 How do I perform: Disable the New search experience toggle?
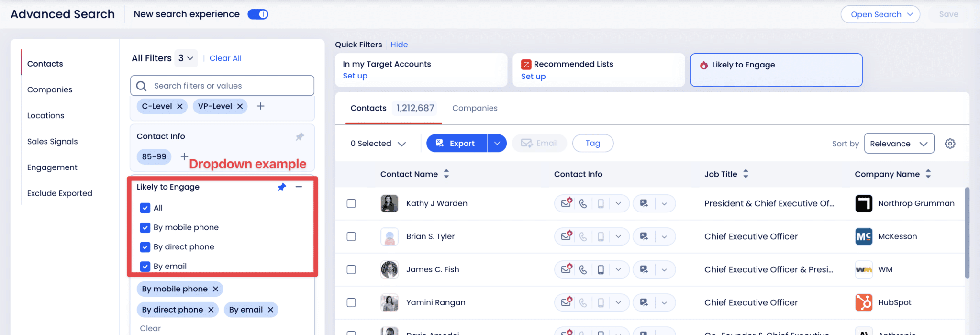coord(257,14)
